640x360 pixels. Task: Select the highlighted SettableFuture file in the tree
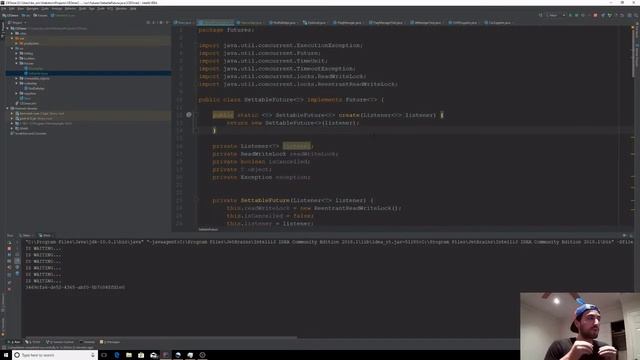pos(88,73)
